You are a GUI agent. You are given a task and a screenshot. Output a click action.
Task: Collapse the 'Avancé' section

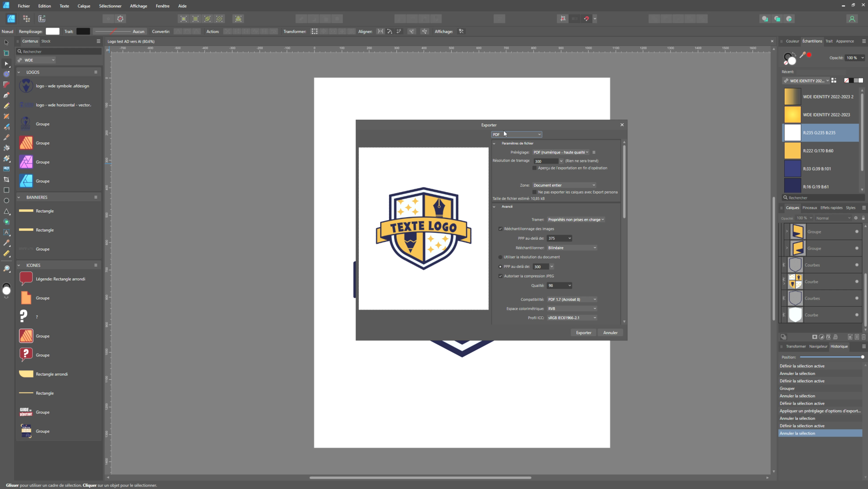tap(494, 207)
